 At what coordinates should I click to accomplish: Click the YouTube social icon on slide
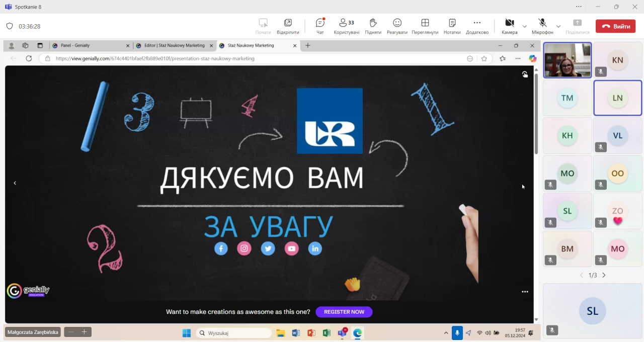(x=291, y=248)
